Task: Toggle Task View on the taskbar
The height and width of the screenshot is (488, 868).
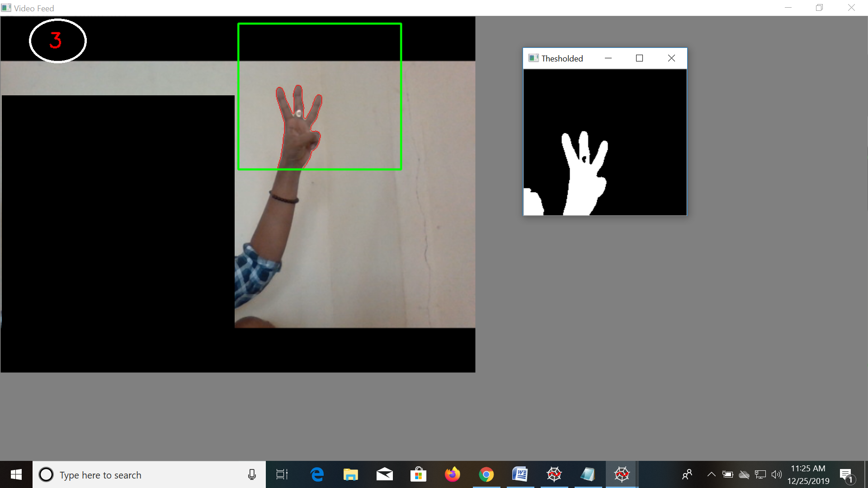Action: click(x=281, y=474)
